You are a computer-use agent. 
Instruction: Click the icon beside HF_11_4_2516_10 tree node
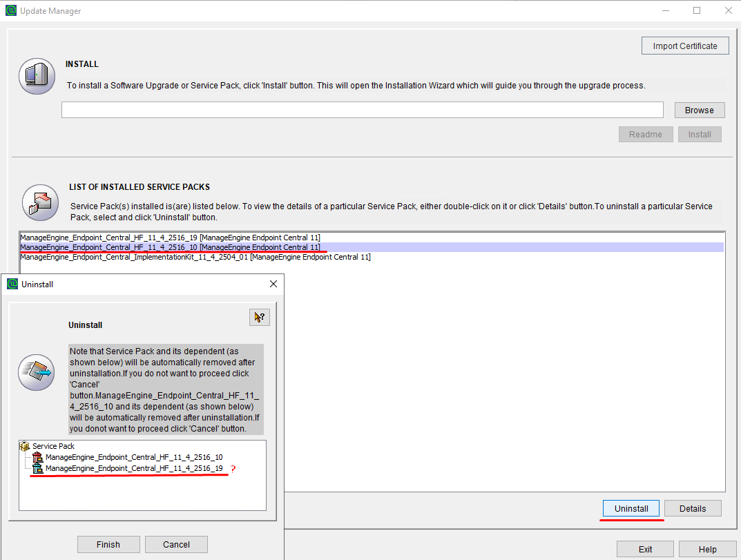(37, 457)
